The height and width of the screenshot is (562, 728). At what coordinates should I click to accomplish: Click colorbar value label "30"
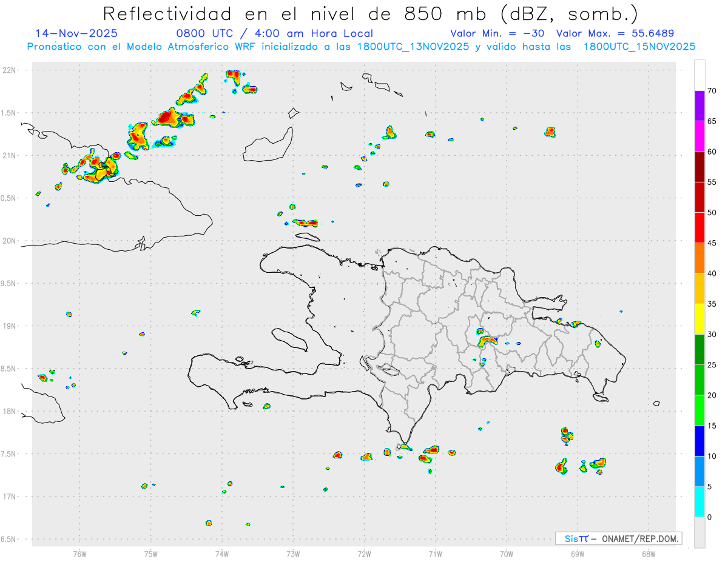[712, 335]
